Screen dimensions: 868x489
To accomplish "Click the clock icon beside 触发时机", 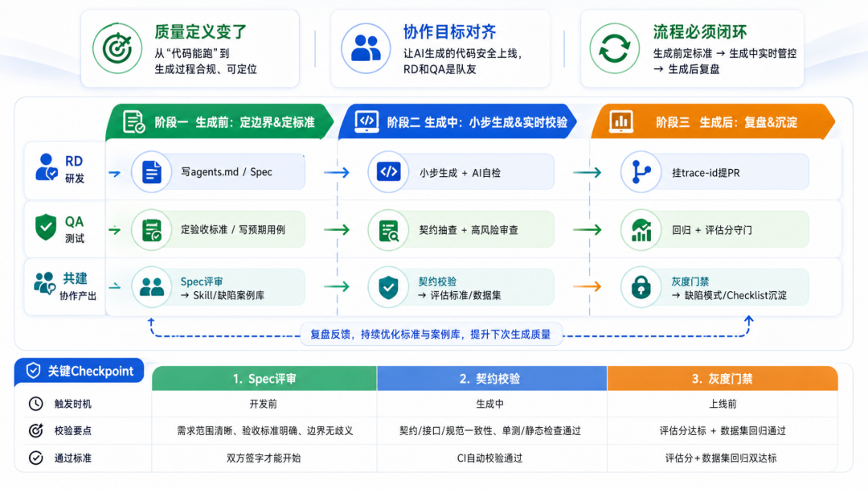I will 36,404.
